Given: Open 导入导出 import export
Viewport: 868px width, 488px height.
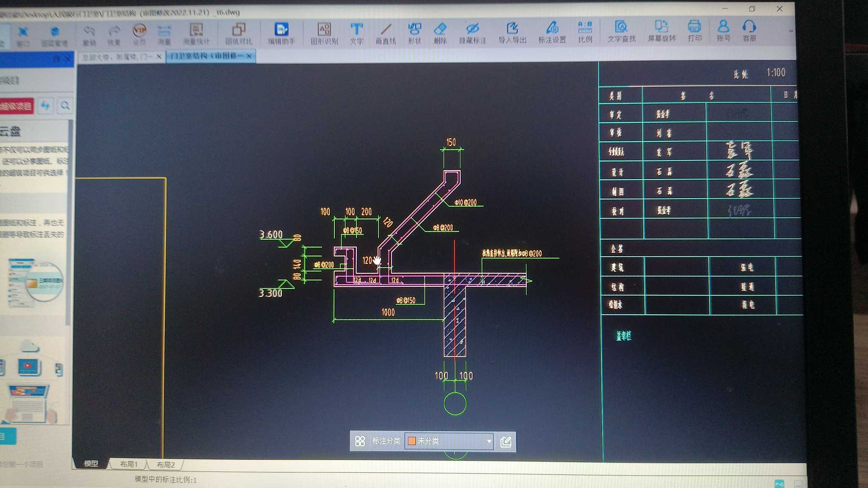Looking at the screenshot, I should point(512,33).
